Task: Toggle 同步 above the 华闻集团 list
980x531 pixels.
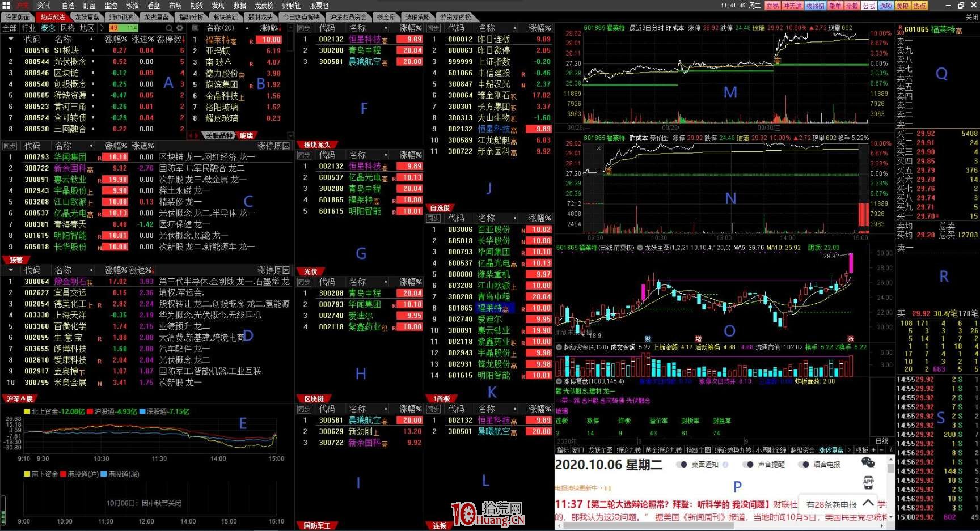Action: (10, 146)
